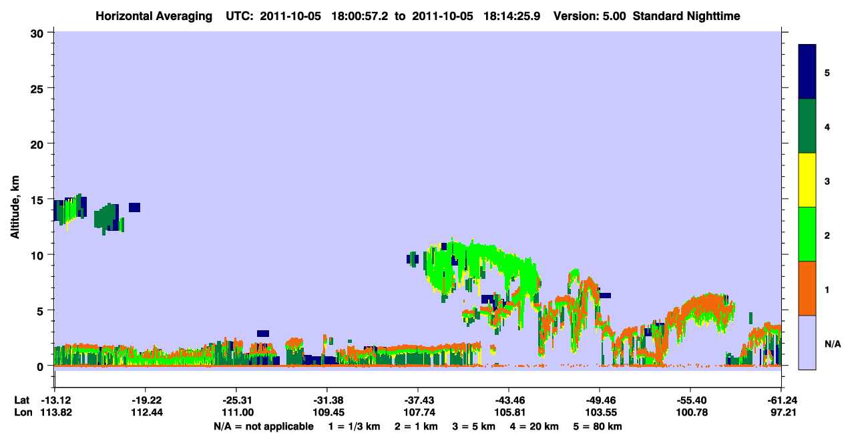This screenshot has height=445, width=868.
Task: Click the dark blue level 5 color swatch
Action: (x=807, y=72)
